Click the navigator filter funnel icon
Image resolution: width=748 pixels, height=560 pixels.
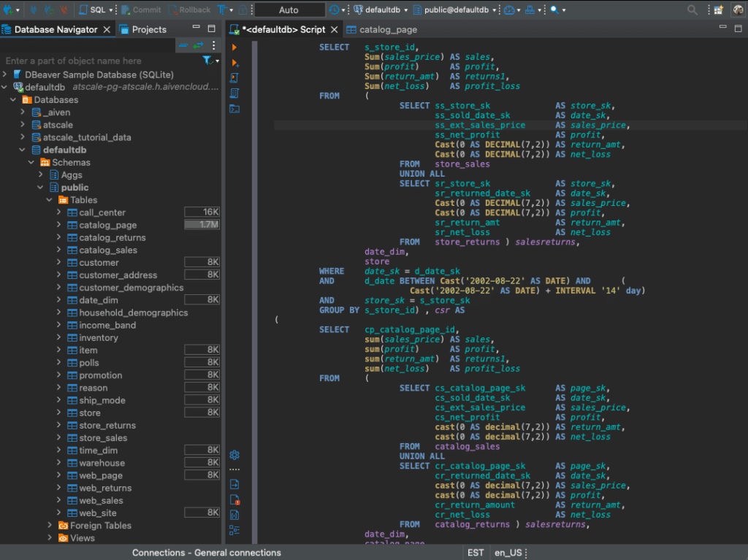tap(207, 60)
